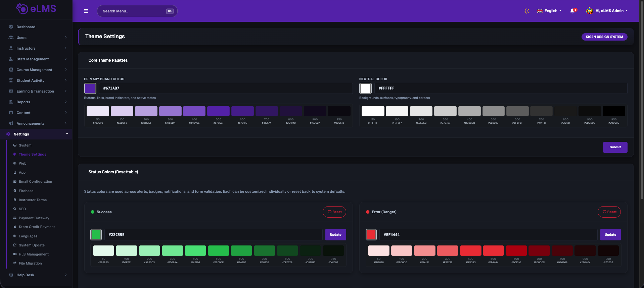
Task: Click the Help Desk headset icon
Action: click(11, 275)
